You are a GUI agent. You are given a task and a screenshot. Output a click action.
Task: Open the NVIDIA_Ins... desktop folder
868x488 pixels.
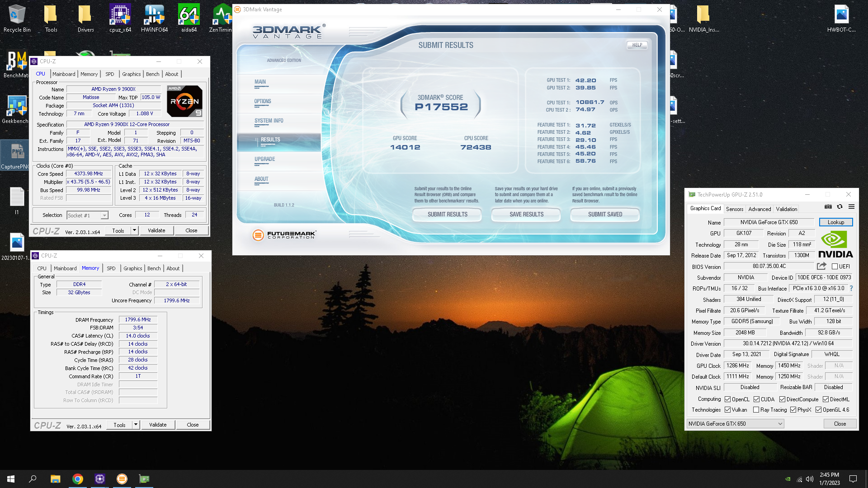703,18
